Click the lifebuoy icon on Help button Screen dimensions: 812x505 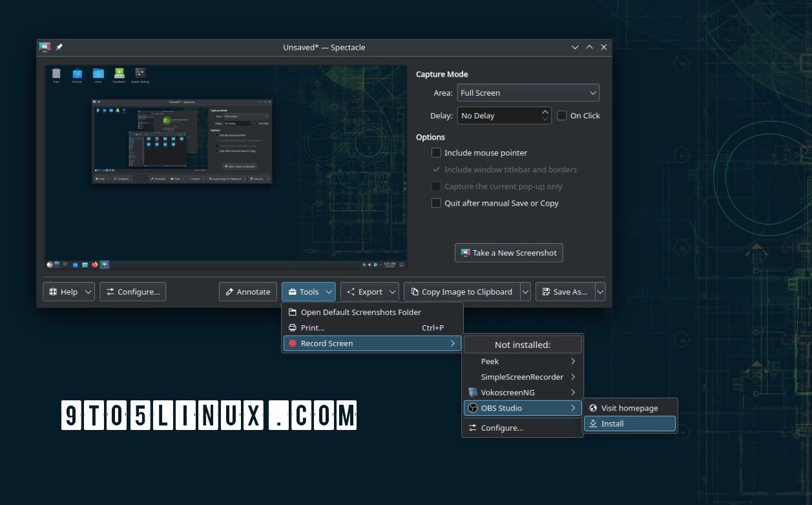pyautogui.click(x=53, y=292)
